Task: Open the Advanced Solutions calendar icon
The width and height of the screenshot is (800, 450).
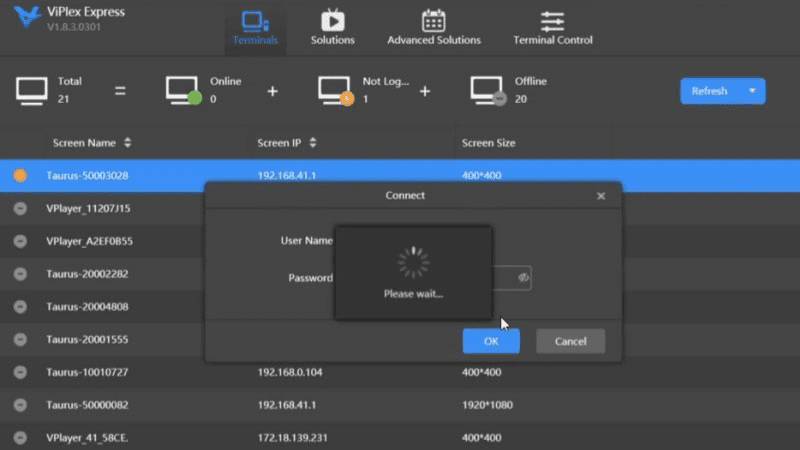Action: [x=434, y=21]
